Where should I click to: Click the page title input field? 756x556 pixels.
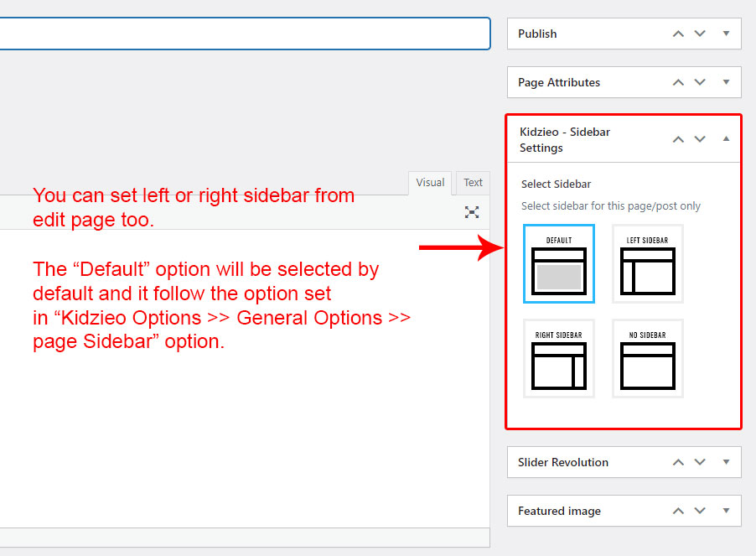point(243,34)
